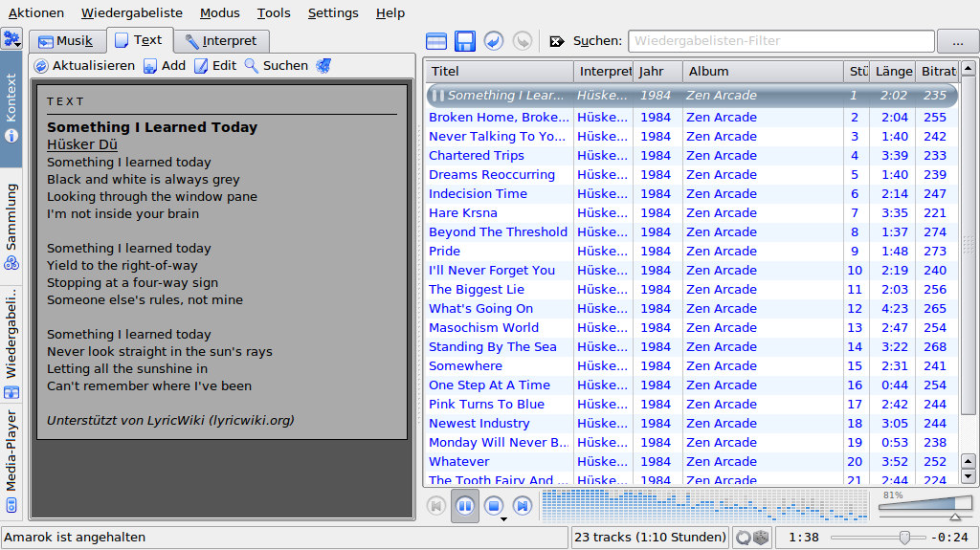Sort playlist by the Bitrate column header
Screen dimensions: 980x550
pos(937,71)
